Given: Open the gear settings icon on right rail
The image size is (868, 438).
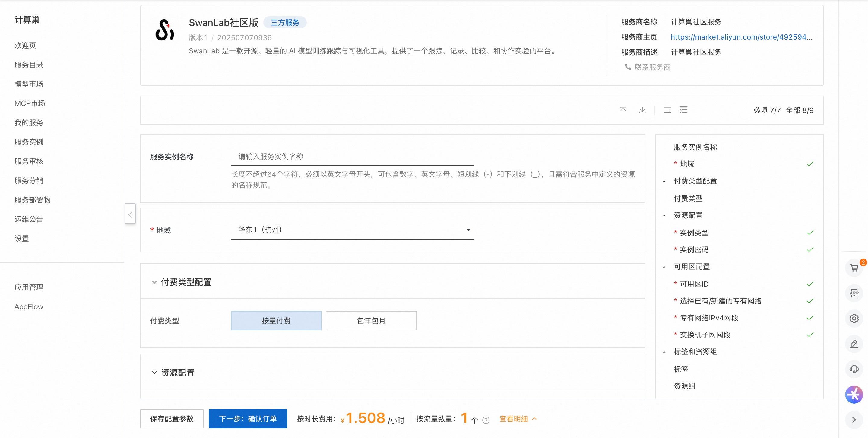Looking at the screenshot, I should 854,318.
